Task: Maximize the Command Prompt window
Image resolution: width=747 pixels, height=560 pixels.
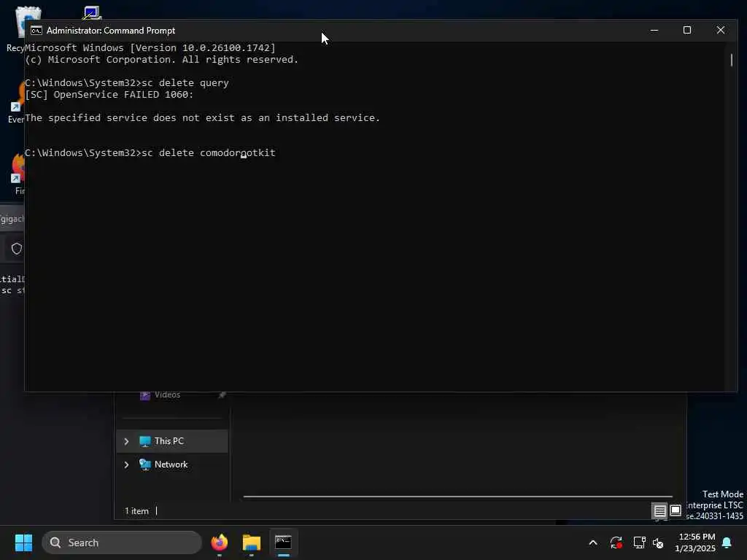Action: 687,30
